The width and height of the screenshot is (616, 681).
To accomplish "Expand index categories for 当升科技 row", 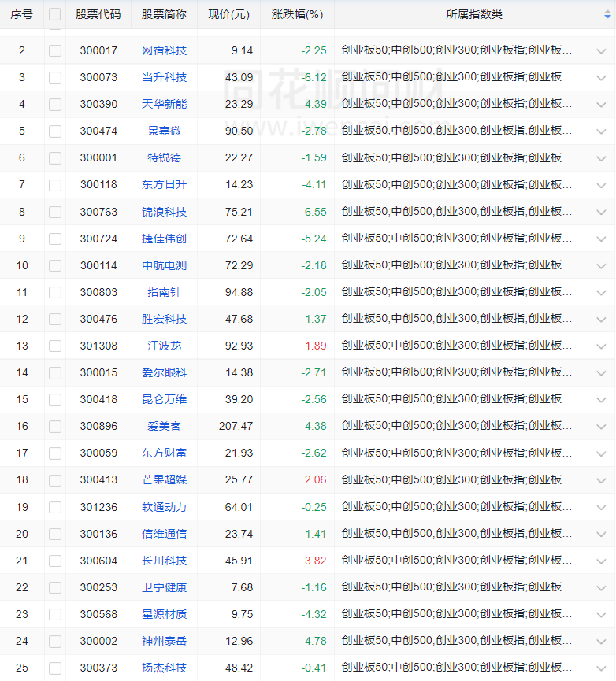I will (601, 78).
